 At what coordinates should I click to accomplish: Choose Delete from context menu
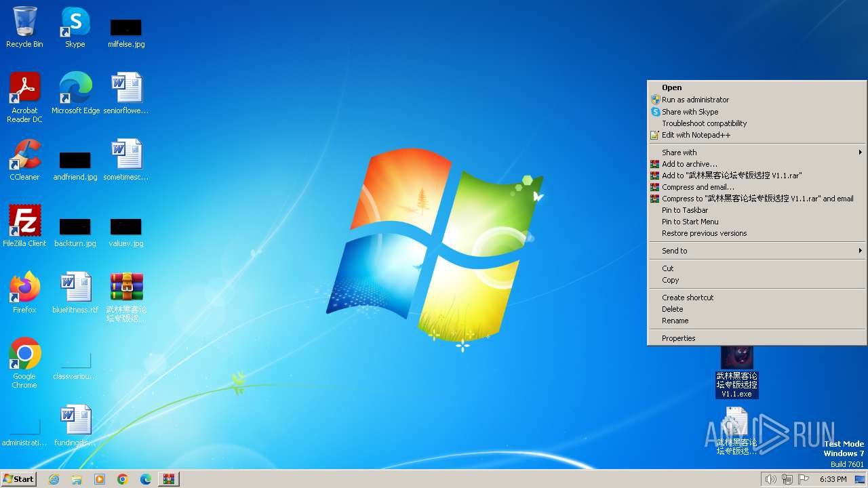pyautogui.click(x=757, y=309)
